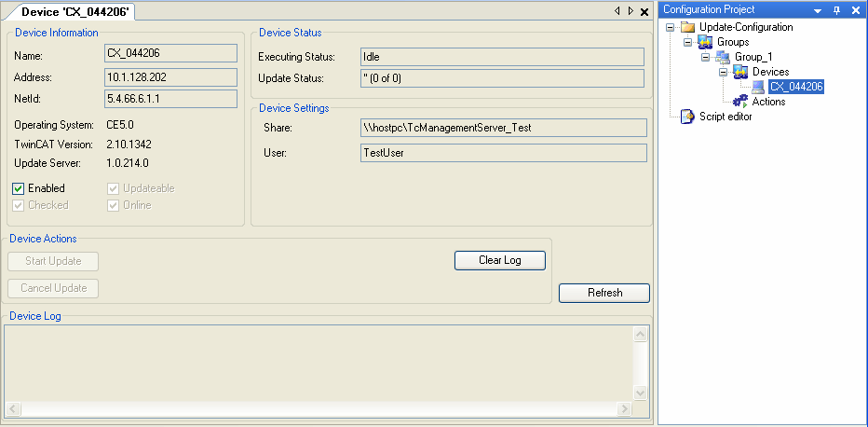
Task: Collapse the Group_1 tree node
Action: pyautogui.click(x=706, y=57)
